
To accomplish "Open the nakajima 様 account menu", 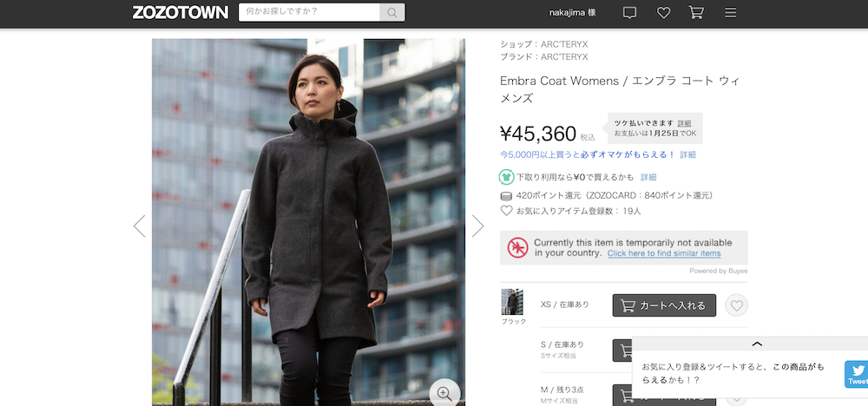I will pos(572,13).
